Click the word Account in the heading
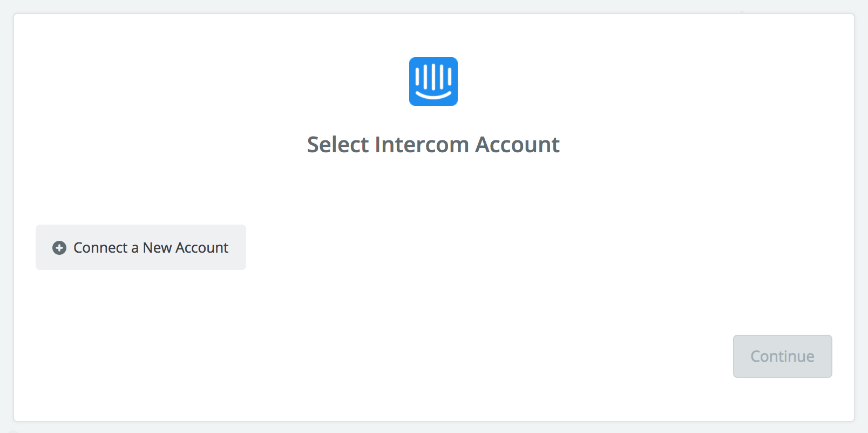Screen dimensions: 868x433 pyautogui.click(x=517, y=145)
